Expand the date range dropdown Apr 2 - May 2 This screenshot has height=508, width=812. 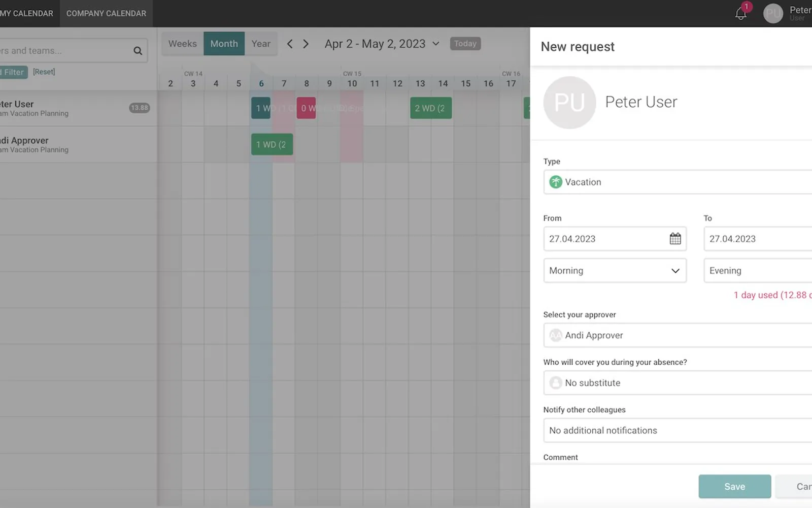[x=382, y=44]
